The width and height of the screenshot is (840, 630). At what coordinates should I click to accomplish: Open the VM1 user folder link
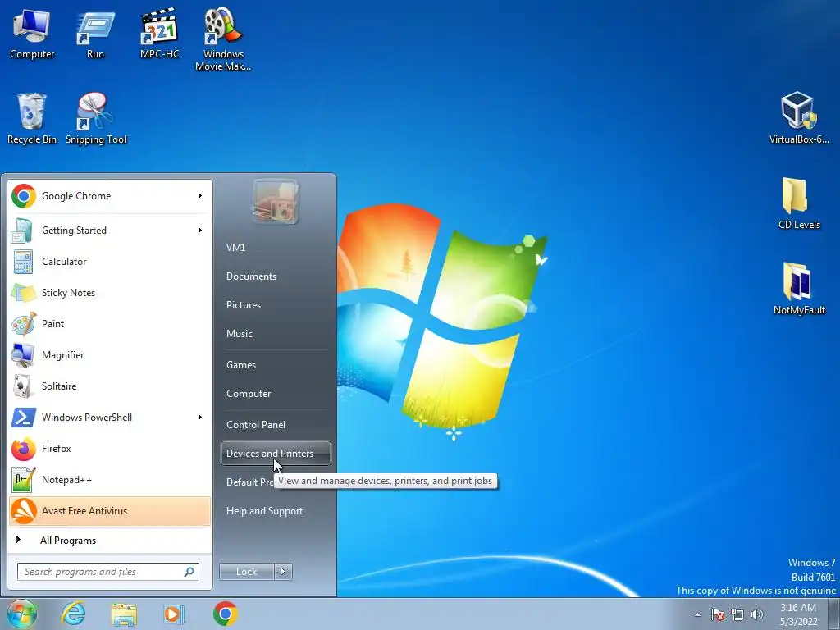(276, 248)
